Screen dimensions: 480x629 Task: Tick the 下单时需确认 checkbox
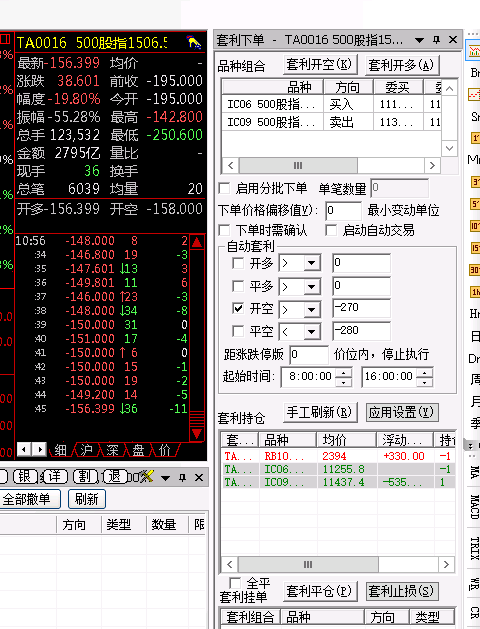click(x=225, y=230)
